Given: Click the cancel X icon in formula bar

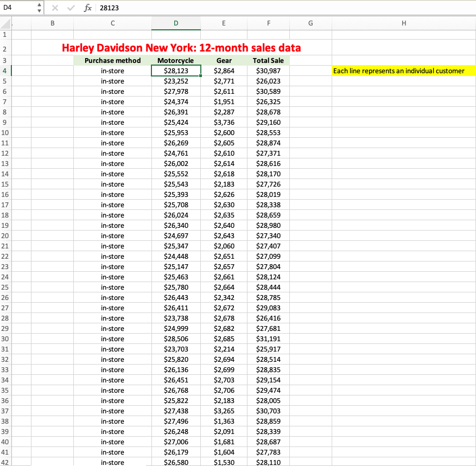Looking at the screenshot, I should pyautogui.click(x=55, y=8).
